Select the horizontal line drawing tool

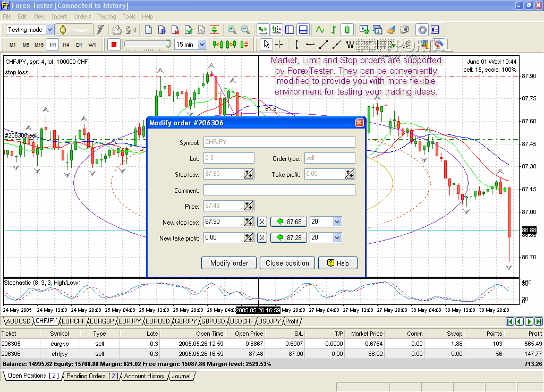[310, 45]
